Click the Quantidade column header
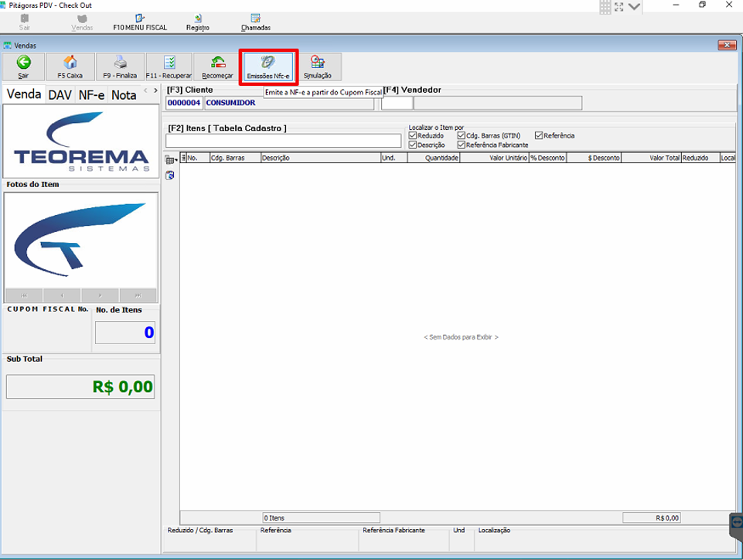The width and height of the screenshot is (743, 560). pyautogui.click(x=434, y=158)
